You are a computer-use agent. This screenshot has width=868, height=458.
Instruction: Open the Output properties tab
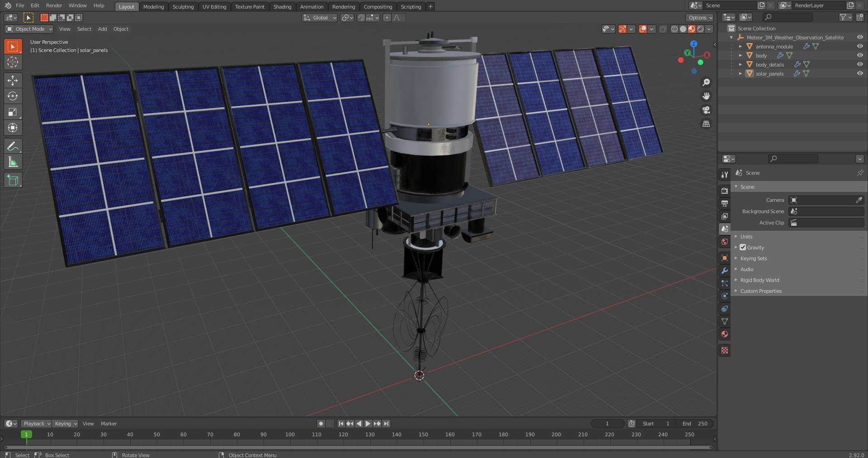click(x=725, y=203)
